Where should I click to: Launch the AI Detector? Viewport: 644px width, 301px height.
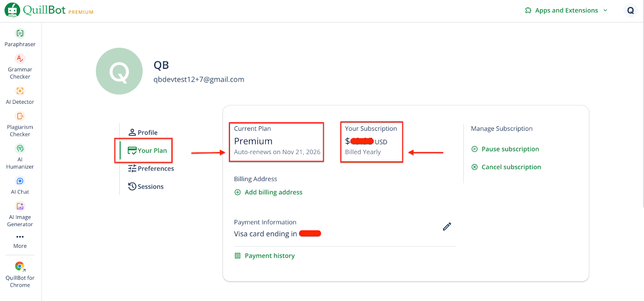click(x=20, y=96)
